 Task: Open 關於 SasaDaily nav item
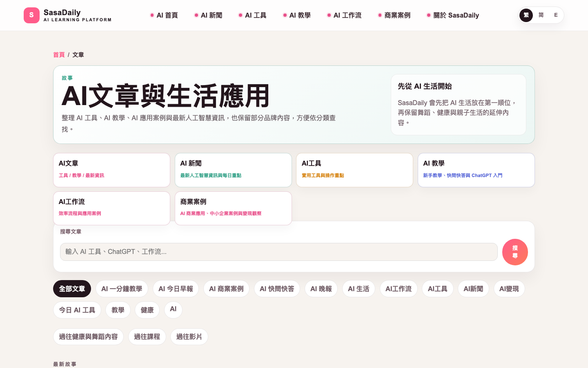[453, 15]
